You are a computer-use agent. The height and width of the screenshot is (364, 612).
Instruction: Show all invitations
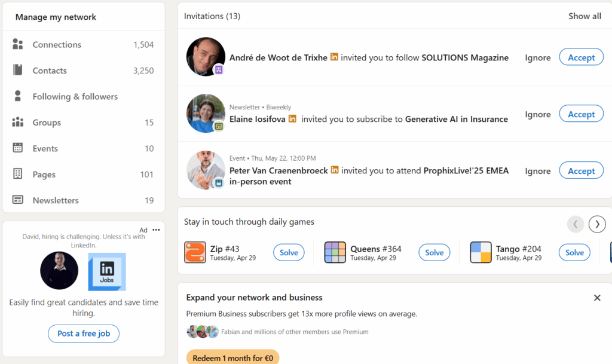point(585,16)
